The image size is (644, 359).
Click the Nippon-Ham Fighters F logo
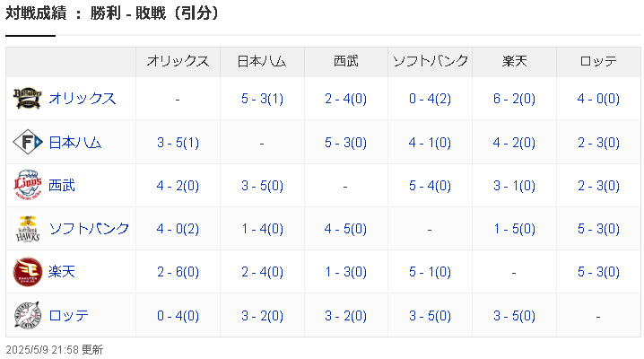pos(27,142)
